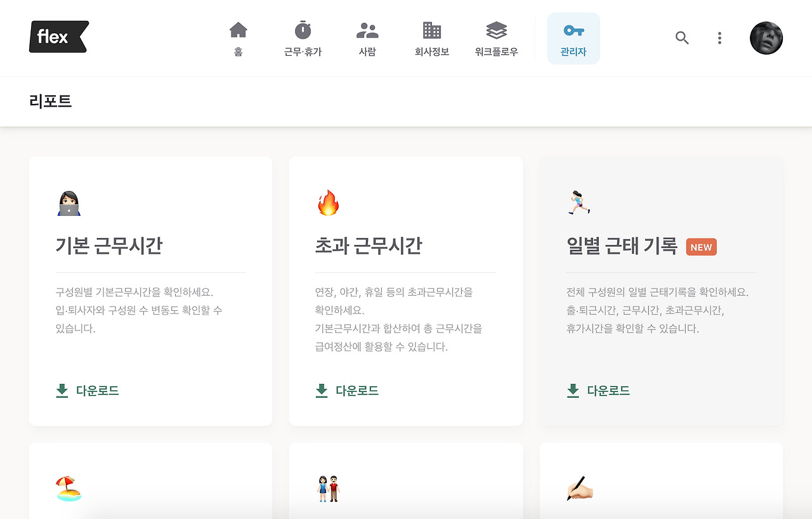Click the NEW badge on 일별 근태 기록

point(702,247)
